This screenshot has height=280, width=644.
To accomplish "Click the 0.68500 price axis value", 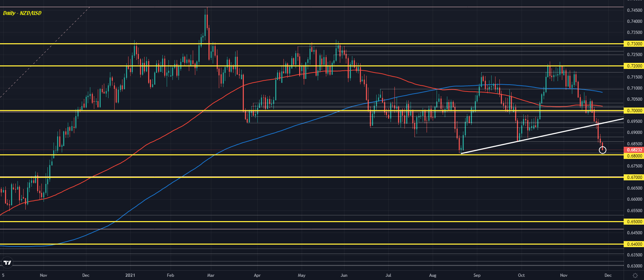I will click(634, 144).
